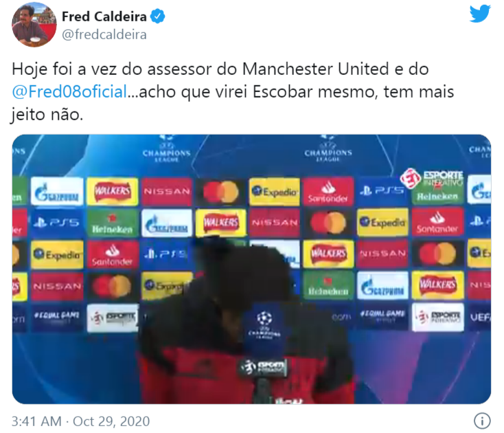Image resolution: width=504 pixels, height=433 pixels.
Task: Click the tweet text starting with Hoje
Action: (233, 92)
